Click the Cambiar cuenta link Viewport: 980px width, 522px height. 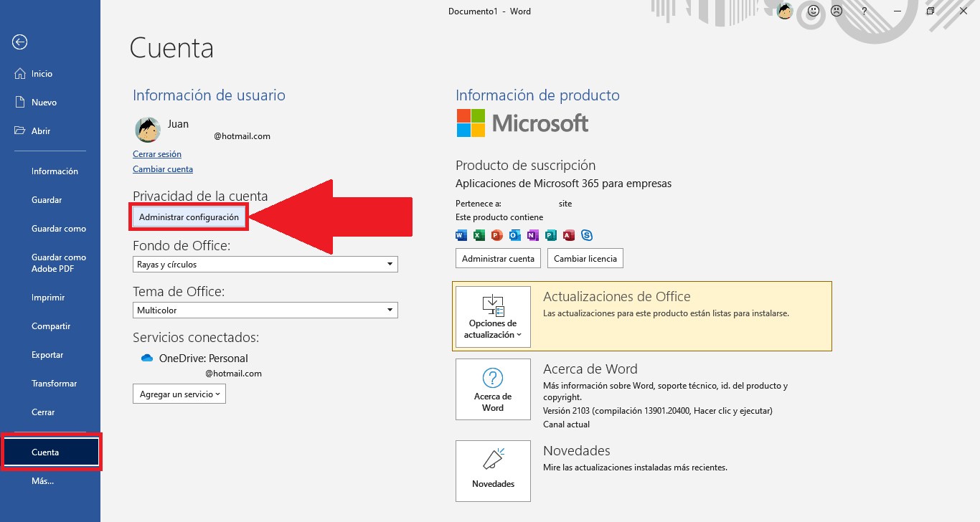coord(163,169)
